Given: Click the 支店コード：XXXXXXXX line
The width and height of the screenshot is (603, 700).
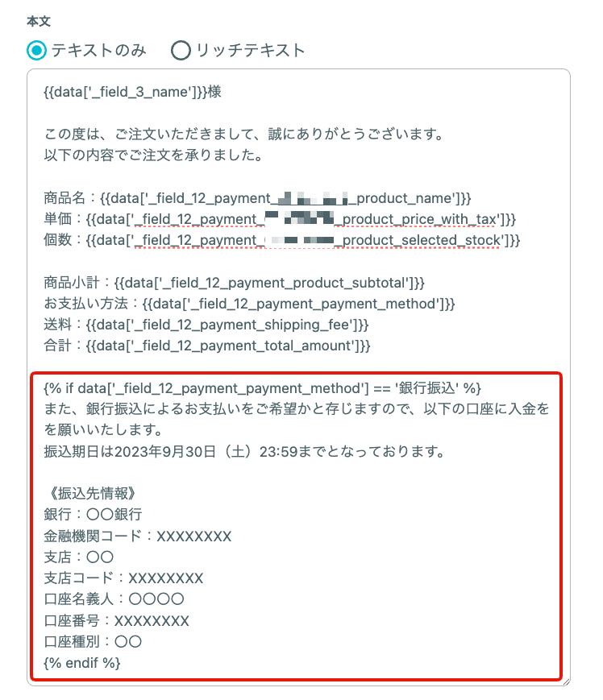Looking at the screenshot, I should (123, 578).
